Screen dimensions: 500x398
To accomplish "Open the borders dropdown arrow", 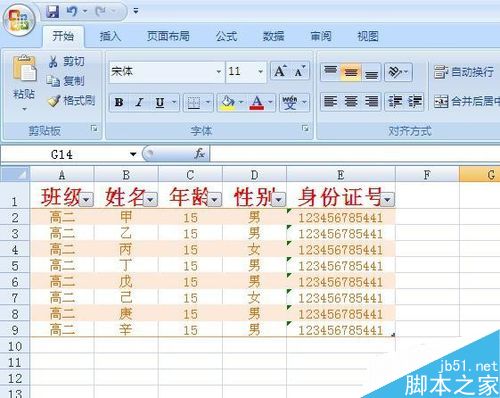I will tap(208, 102).
